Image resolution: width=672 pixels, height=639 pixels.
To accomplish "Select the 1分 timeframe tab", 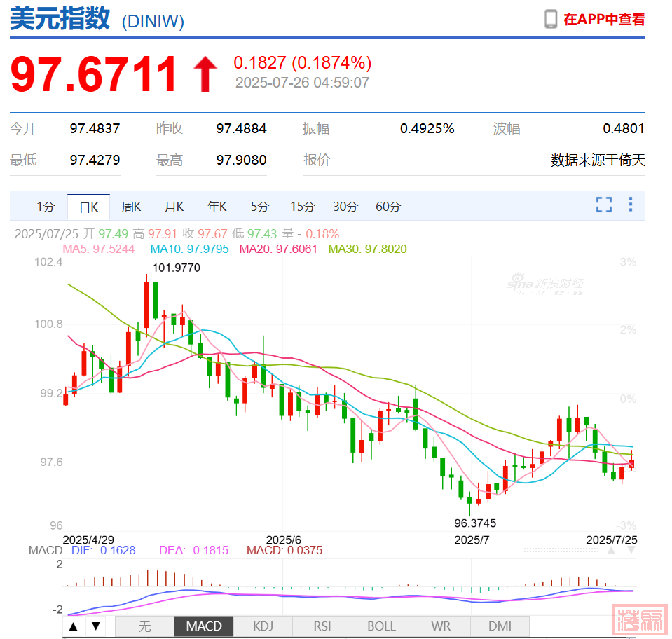I will (46, 207).
